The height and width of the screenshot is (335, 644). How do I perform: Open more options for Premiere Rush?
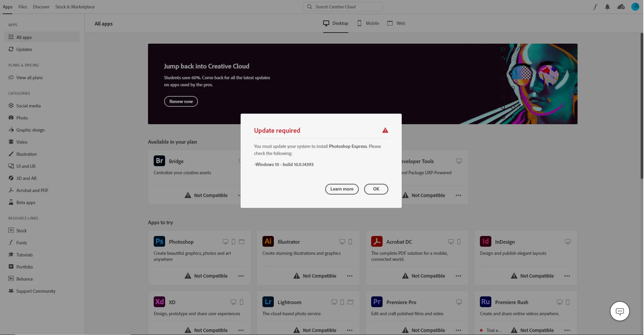pyautogui.click(x=567, y=330)
